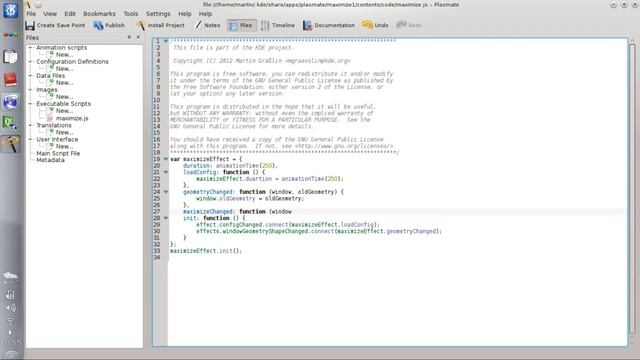Open the Bookmarks menu
This screenshot has height=360, width=640.
pyautogui.click(x=99, y=13)
